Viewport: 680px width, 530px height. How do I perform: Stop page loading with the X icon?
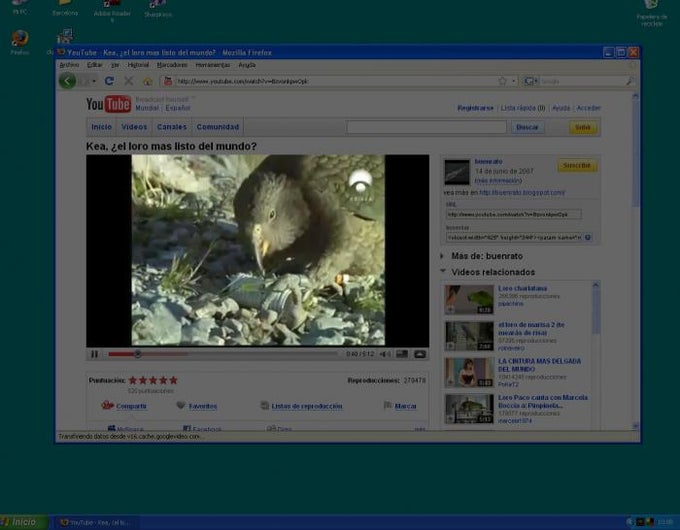(129, 81)
